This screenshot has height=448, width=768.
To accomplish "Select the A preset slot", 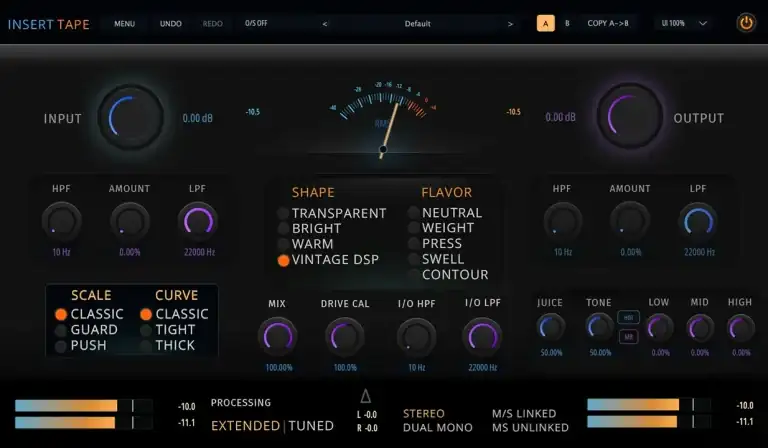I will [546, 23].
